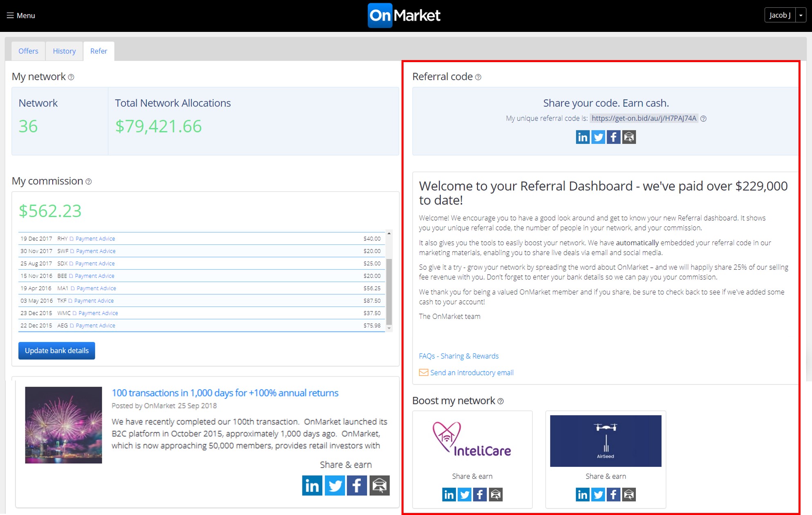Open the Jacob J account button
The width and height of the screenshot is (812, 515).
pos(780,15)
